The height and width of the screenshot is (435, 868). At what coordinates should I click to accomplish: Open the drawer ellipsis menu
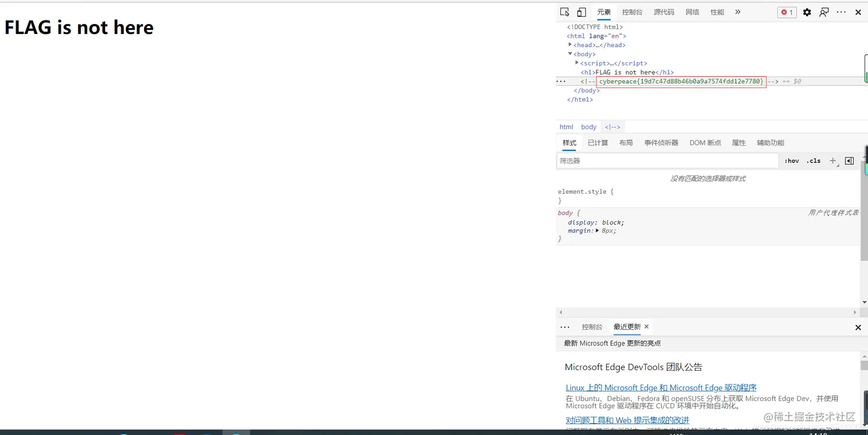pyautogui.click(x=565, y=327)
